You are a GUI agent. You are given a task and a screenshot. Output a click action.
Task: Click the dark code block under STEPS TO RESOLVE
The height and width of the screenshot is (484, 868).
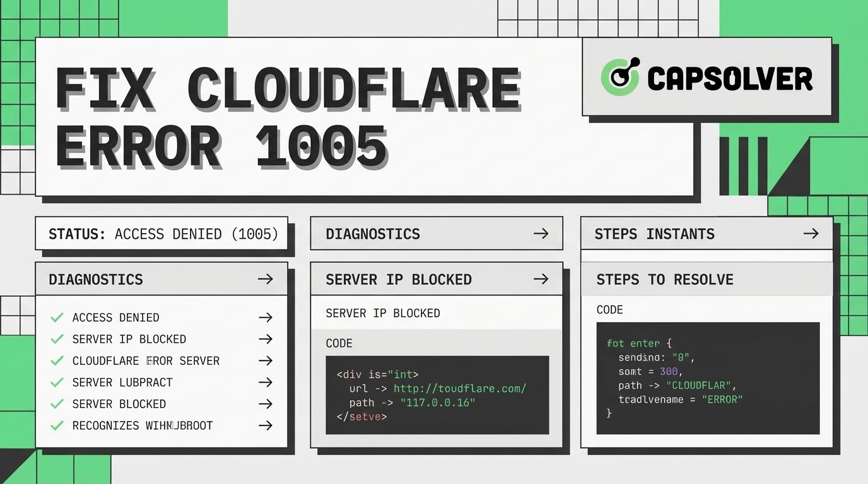(x=708, y=378)
